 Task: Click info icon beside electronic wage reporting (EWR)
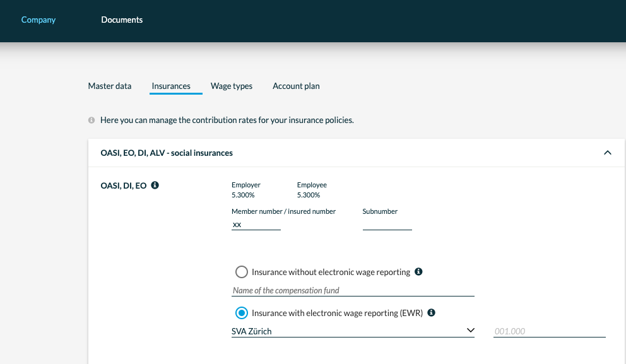click(431, 312)
